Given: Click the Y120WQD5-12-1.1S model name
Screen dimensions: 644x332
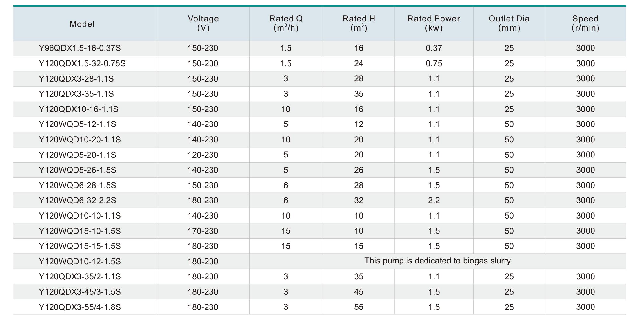Looking at the screenshot, I should 77,124.
